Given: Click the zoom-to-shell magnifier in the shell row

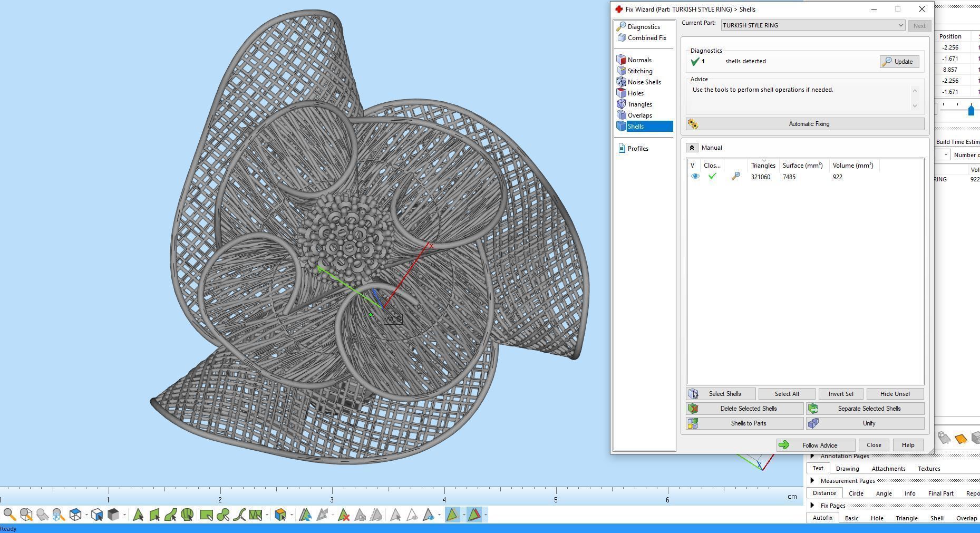Looking at the screenshot, I should 736,177.
